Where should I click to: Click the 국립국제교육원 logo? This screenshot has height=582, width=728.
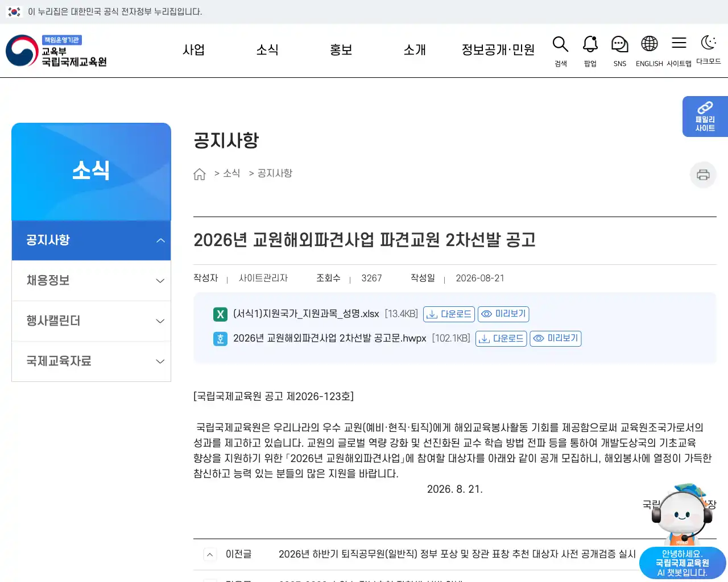click(57, 51)
